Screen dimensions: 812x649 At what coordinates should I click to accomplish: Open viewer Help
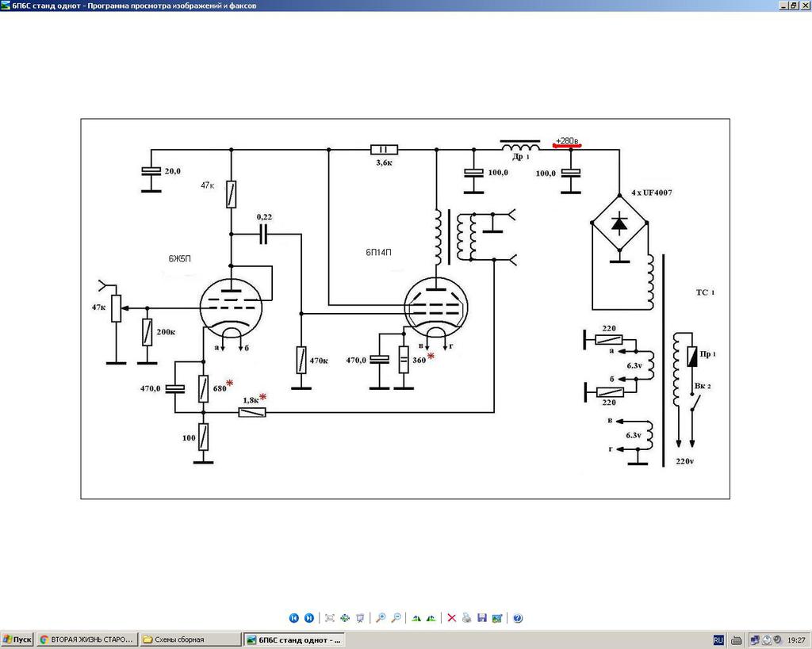pyautogui.click(x=517, y=618)
